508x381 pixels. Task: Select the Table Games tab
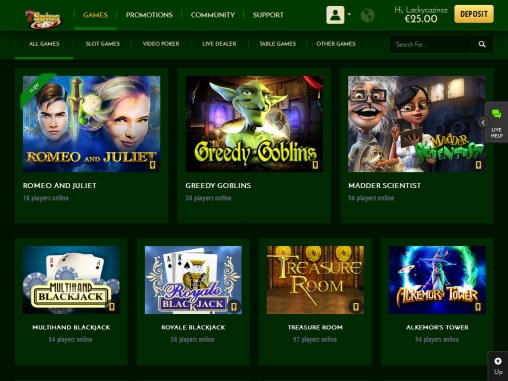pos(278,44)
